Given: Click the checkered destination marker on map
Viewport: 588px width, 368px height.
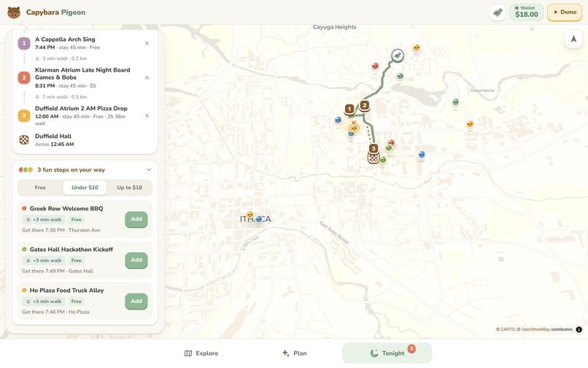Looking at the screenshot, I should pos(374,158).
